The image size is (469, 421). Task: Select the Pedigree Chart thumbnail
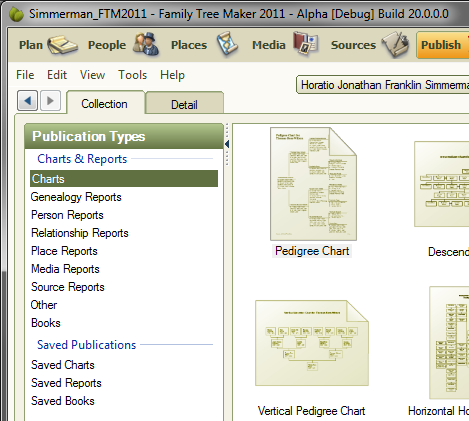click(313, 184)
